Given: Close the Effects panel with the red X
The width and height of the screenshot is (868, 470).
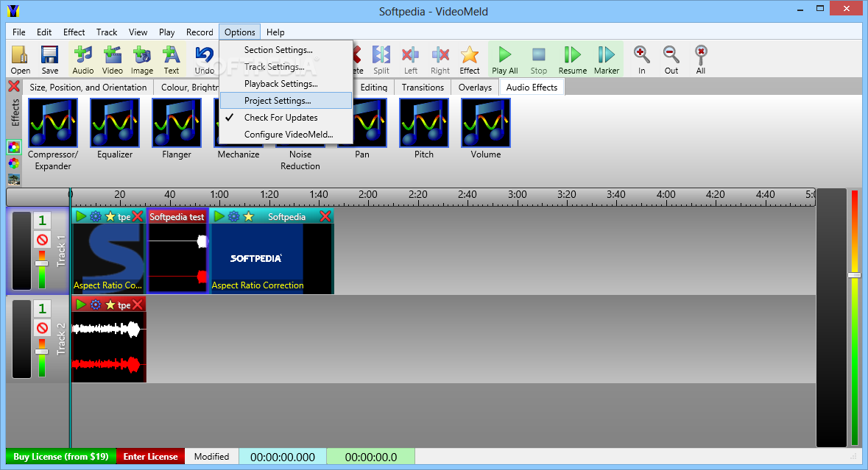Looking at the screenshot, I should coord(14,86).
